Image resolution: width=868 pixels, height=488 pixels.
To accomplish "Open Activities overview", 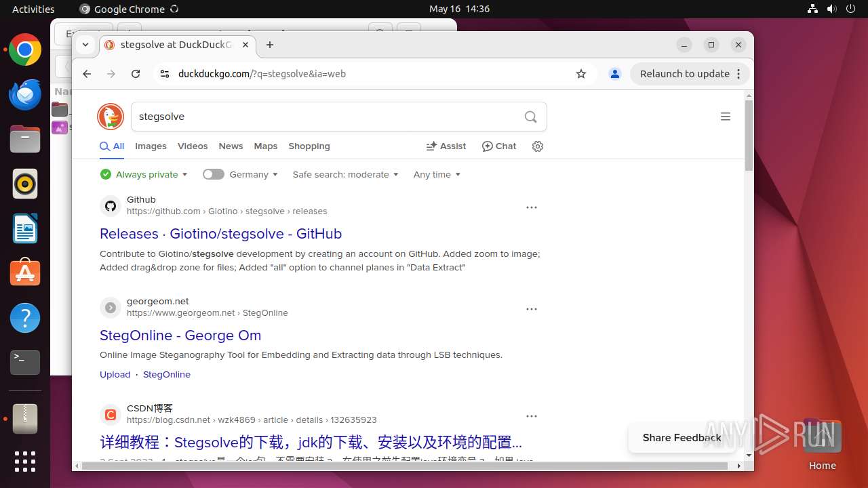I will pyautogui.click(x=33, y=9).
